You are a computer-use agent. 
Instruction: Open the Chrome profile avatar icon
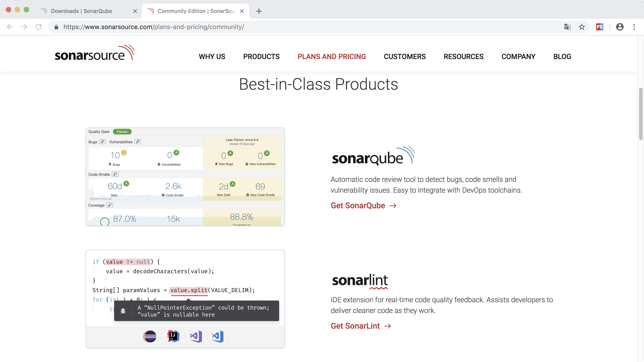pos(619,27)
